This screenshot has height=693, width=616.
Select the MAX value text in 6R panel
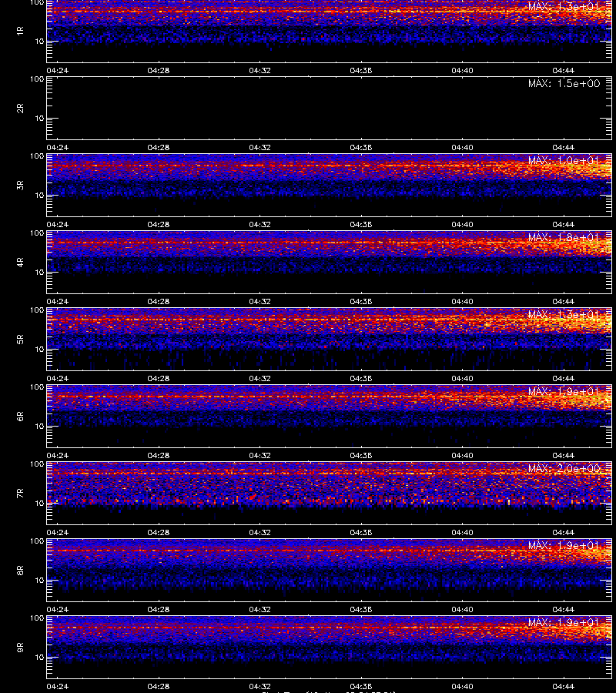[564, 392]
